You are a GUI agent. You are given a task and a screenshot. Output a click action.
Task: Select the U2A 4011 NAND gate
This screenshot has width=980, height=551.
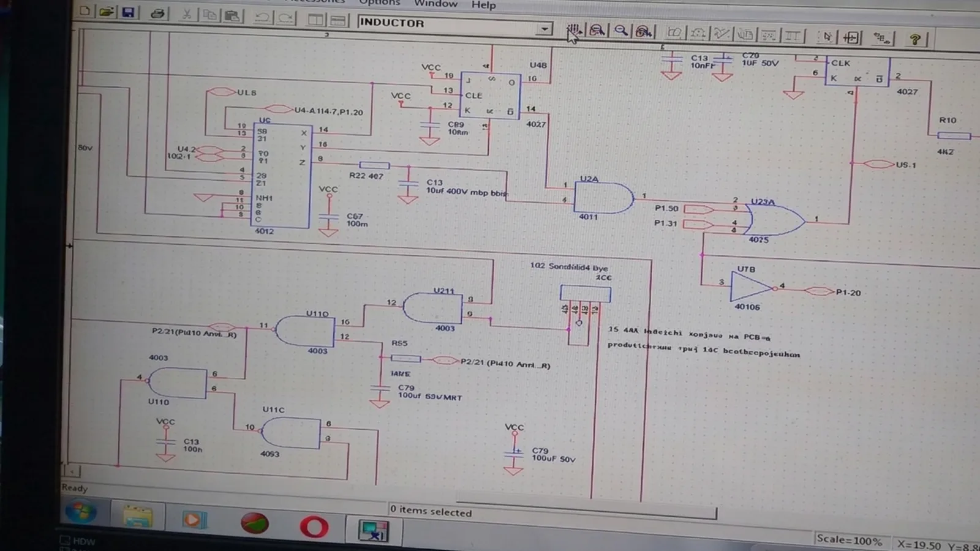[603, 198]
